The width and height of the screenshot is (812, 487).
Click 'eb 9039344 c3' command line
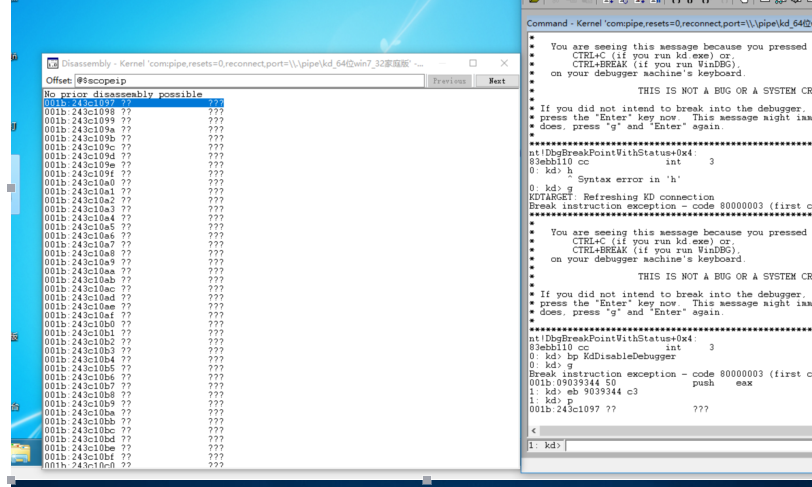[x=584, y=392]
